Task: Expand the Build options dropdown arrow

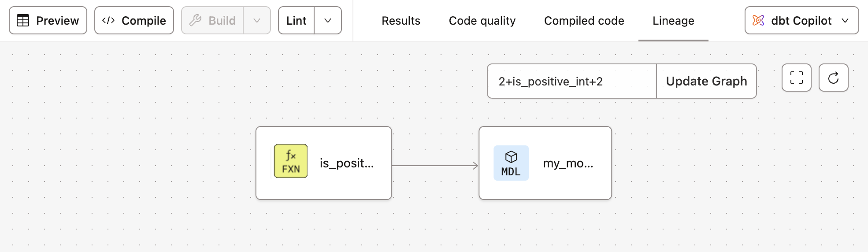Action: [x=257, y=21]
